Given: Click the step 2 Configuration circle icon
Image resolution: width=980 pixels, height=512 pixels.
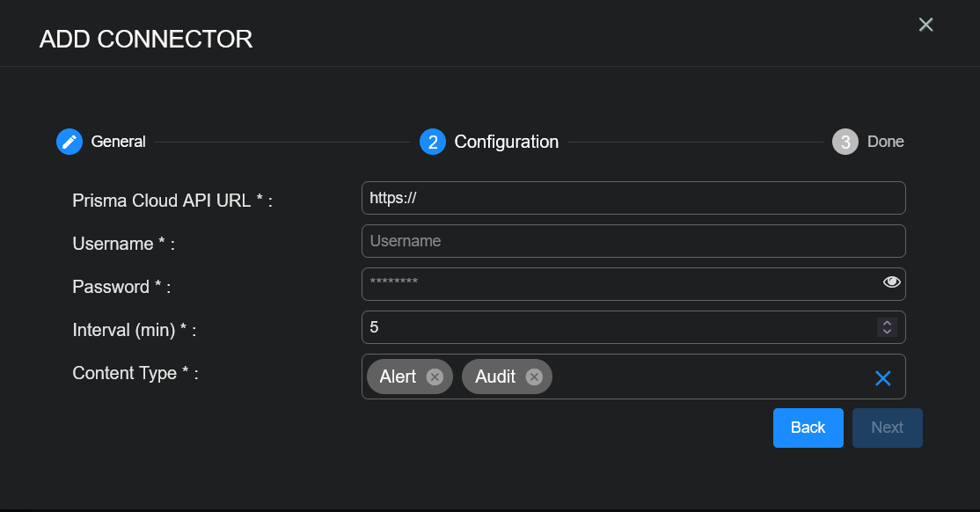Looking at the screenshot, I should click(433, 142).
